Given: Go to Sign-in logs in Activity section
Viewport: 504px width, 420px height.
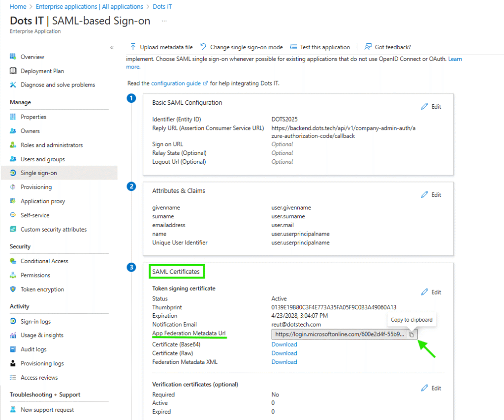Looking at the screenshot, I should 35,322.
